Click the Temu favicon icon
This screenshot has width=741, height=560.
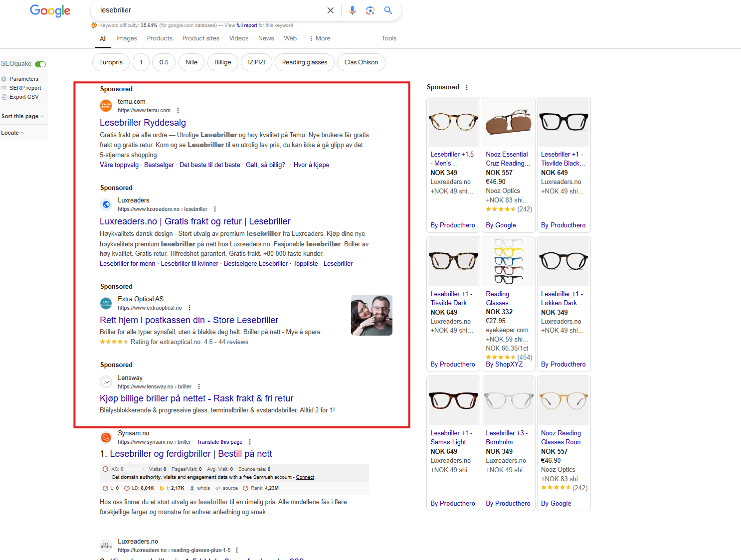(106, 106)
